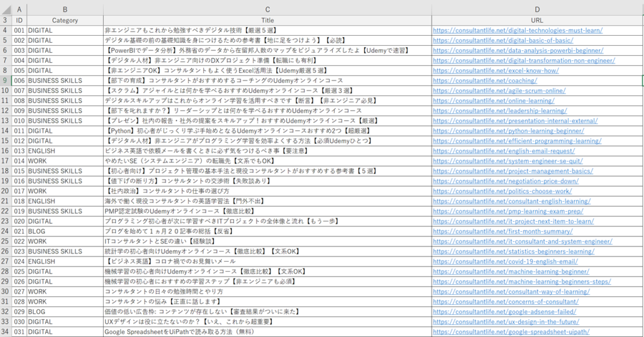Open efficient-programming-learning link
This screenshot has height=337, width=644.
point(517,141)
